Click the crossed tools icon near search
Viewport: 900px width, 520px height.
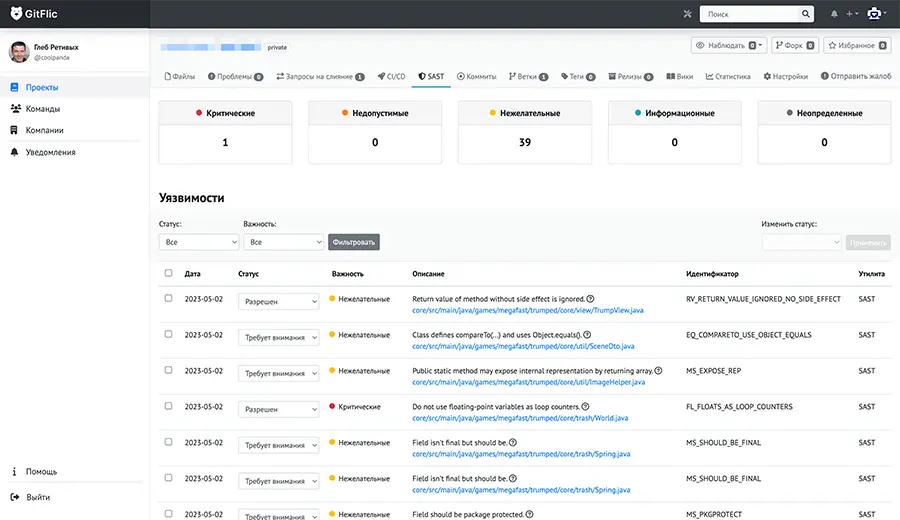[687, 14]
